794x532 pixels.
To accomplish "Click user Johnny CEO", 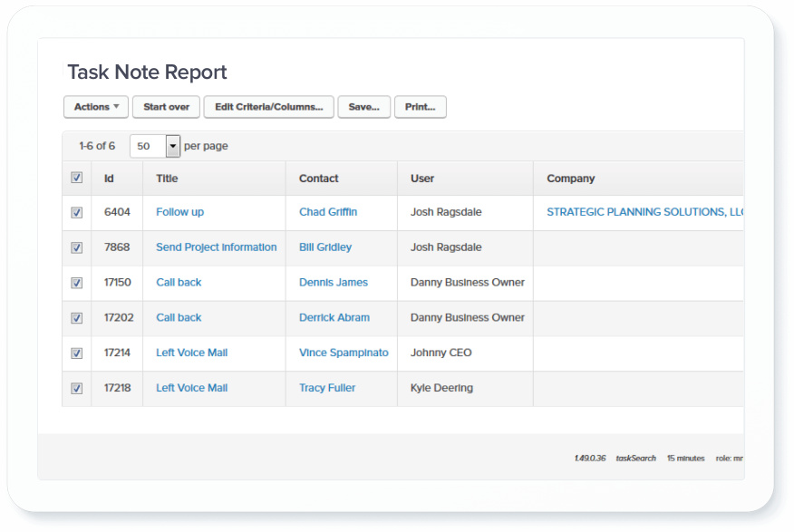I will click(441, 353).
